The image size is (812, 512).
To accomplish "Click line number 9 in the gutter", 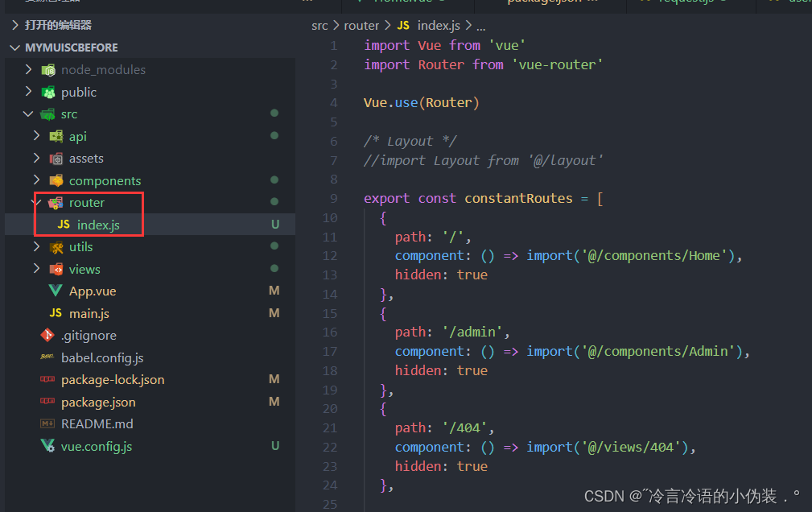I will [333, 199].
